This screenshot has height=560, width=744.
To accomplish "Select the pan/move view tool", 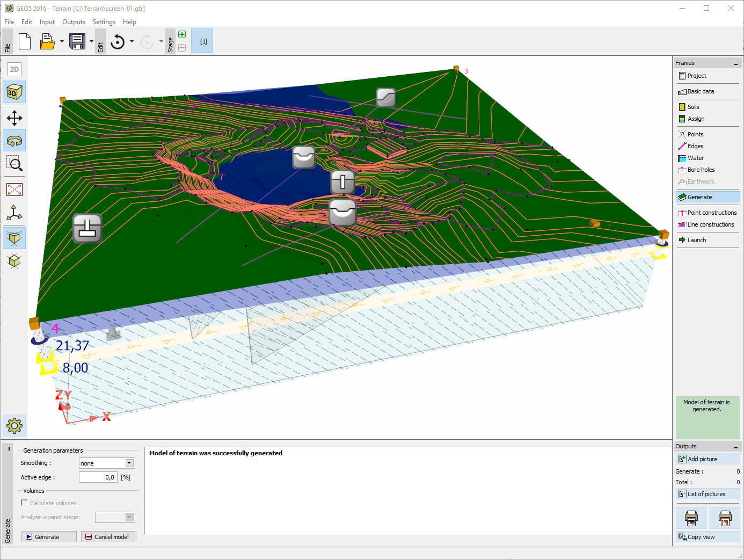I will [x=14, y=118].
